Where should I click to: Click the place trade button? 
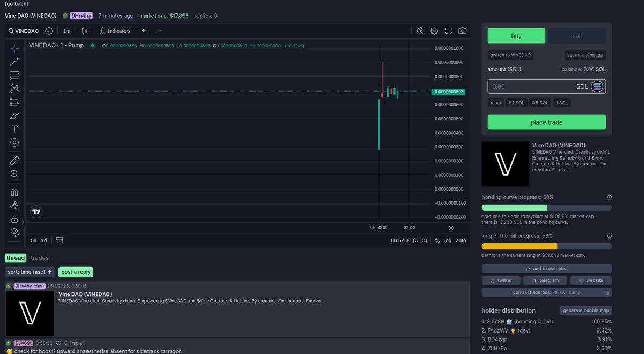pos(546,122)
